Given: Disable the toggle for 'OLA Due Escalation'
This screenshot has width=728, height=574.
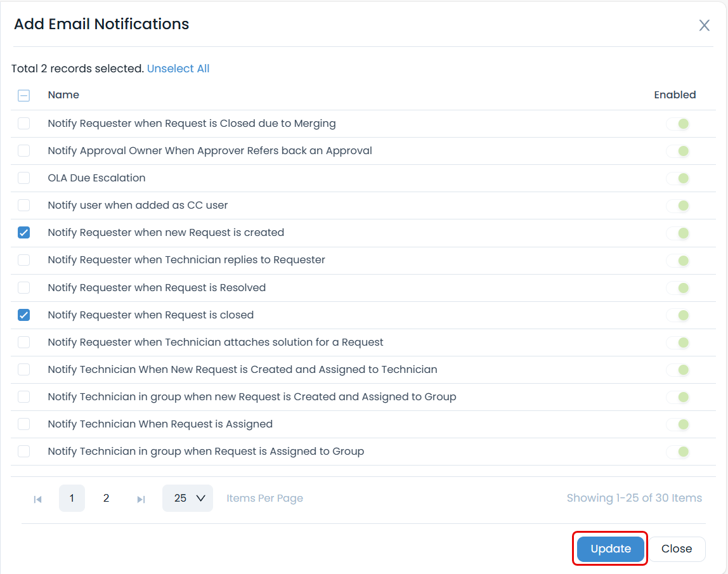Looking at the screenshot, I should [x=679, y=178].
